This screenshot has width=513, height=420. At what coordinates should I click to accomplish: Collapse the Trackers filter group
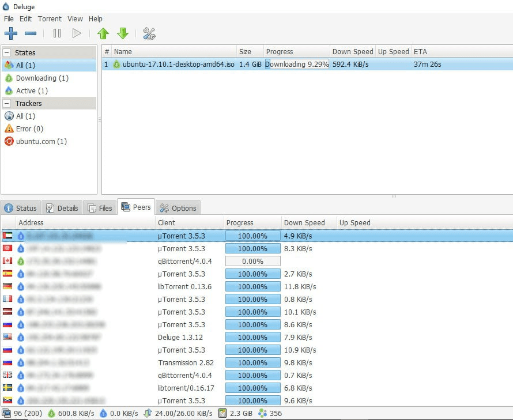tap(7, 104)
